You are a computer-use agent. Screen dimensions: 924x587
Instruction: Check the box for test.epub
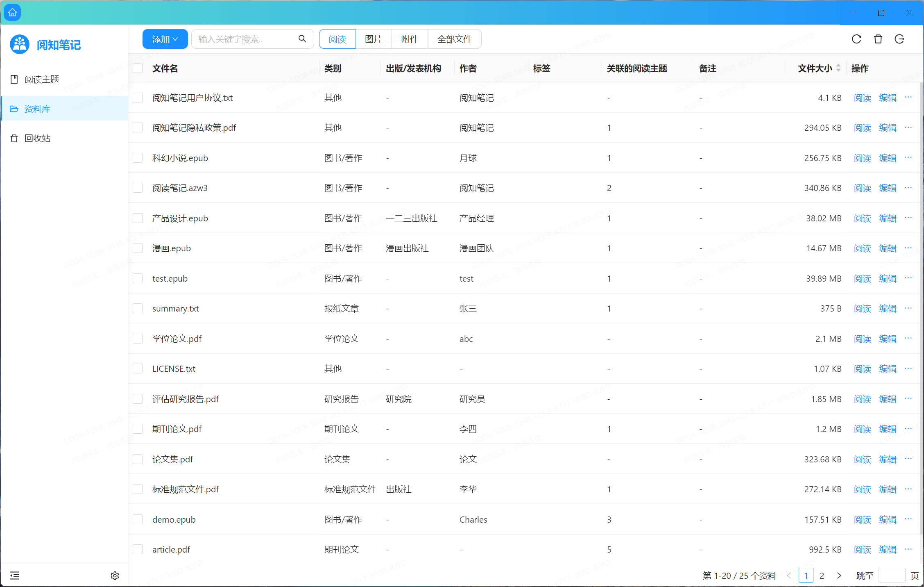coord(138,278)
